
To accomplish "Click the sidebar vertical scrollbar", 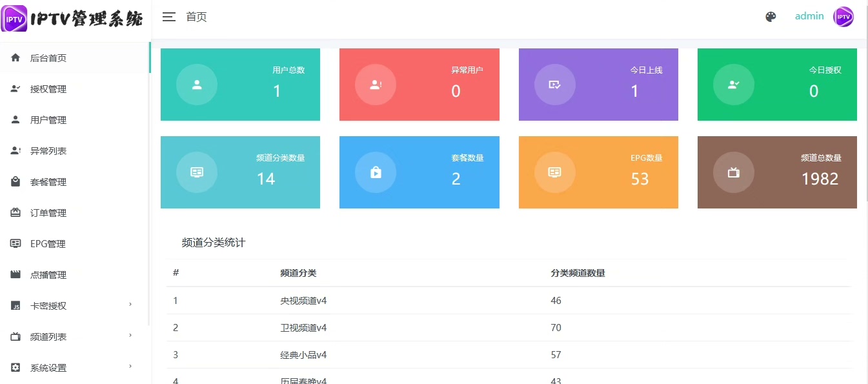I will click(150, 184).
